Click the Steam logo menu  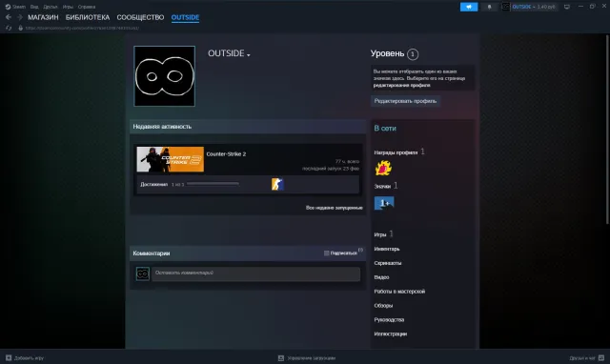pos(15,7)
